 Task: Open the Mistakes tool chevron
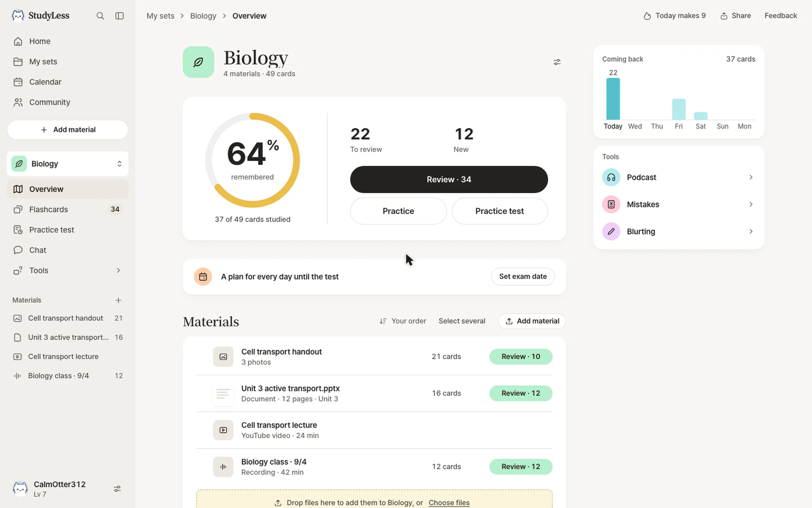(751, 205)
